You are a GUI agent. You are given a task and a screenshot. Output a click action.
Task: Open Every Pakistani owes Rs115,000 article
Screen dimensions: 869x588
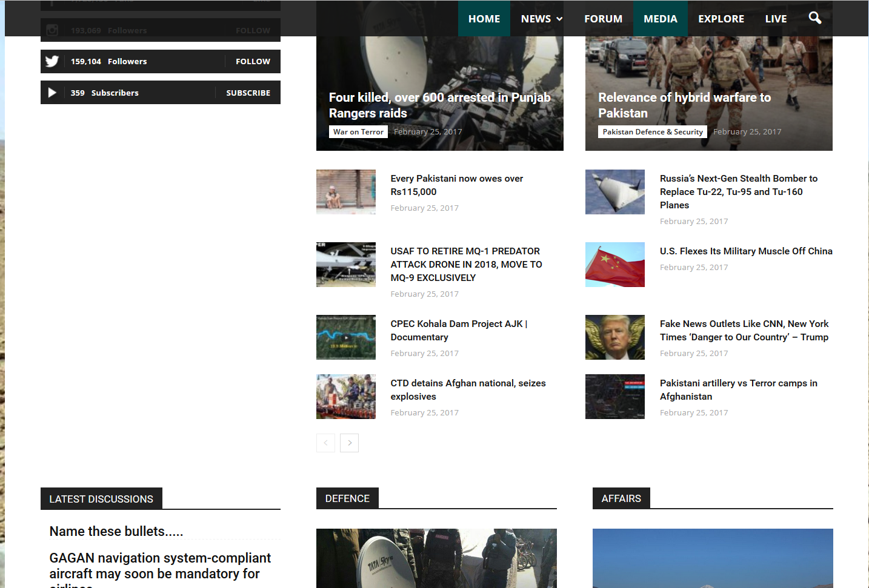click(x=456, y=185)
